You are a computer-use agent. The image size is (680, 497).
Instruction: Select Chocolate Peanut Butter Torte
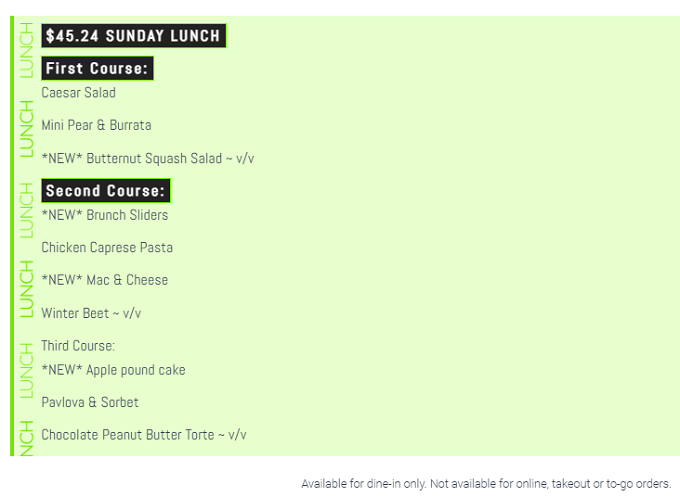pyautogui.click(x=144, y=435)
